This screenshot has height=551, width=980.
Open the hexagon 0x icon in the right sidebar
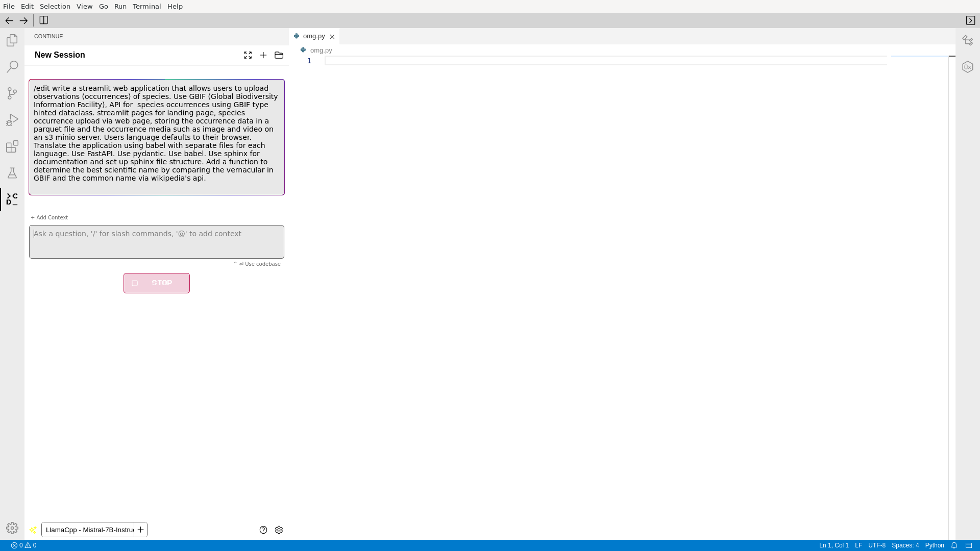968,67
